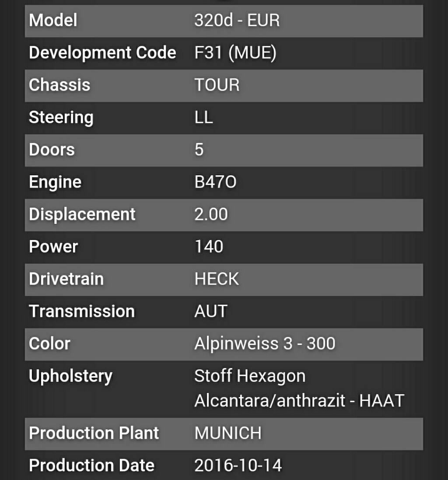The width and height of the screenshot is (448, 480).
Task: Click the Steering LL value
Action: click(203, 118)
